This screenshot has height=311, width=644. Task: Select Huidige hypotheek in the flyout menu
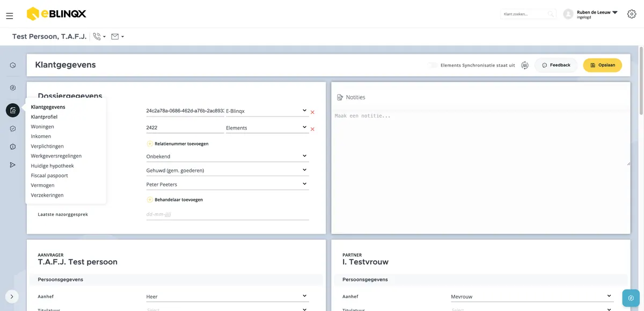point(53,165)
